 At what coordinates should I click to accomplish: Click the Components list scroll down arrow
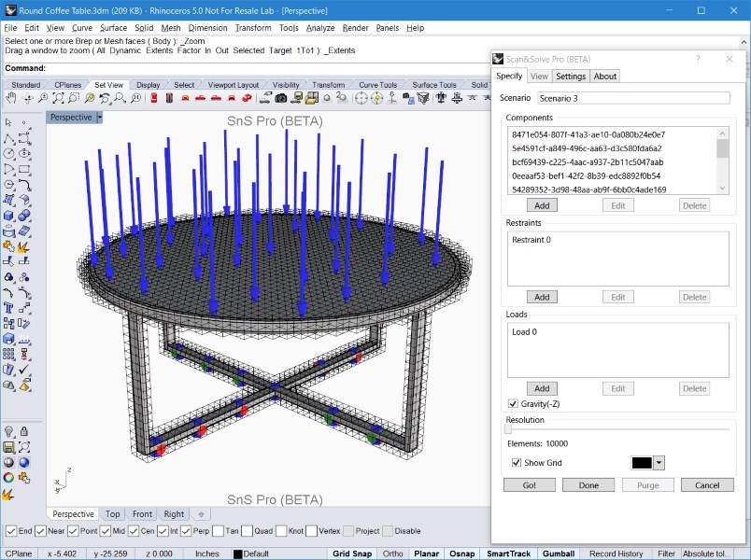point(723,189)
